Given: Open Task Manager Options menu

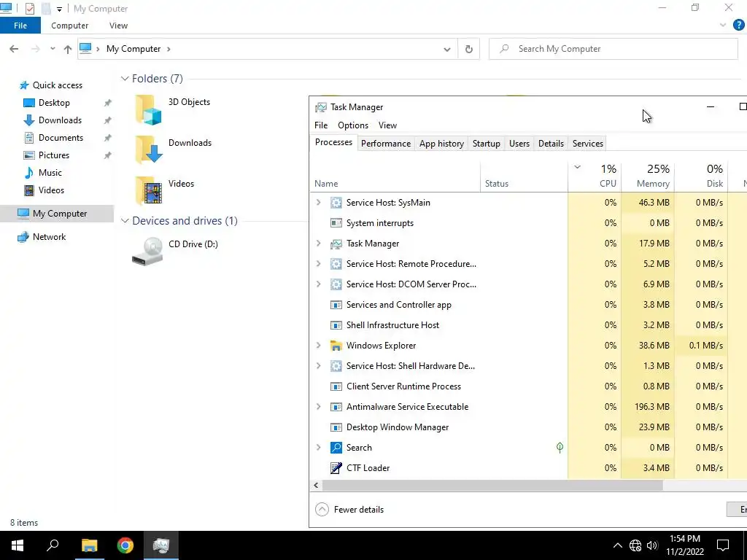Looking at the screenshot, I should 353,125.
